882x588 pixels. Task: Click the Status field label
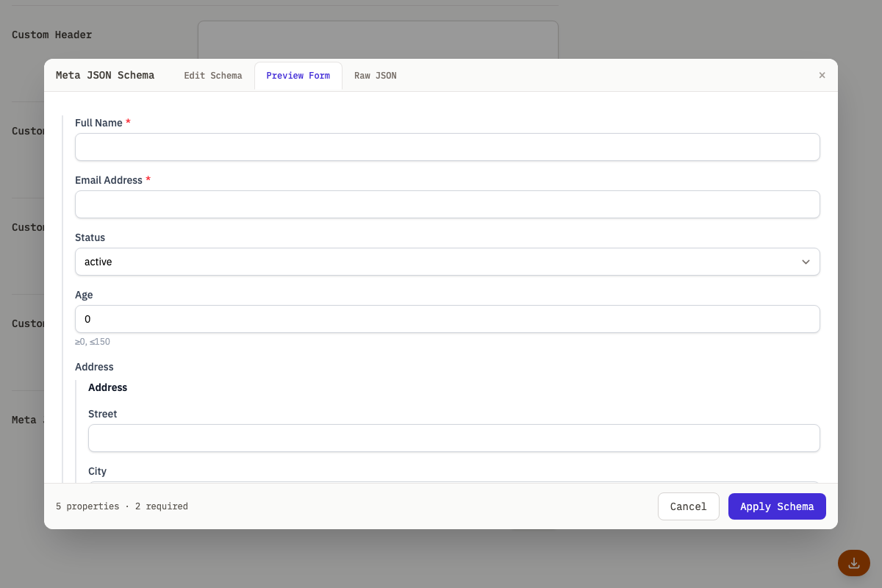pos(90,237)
